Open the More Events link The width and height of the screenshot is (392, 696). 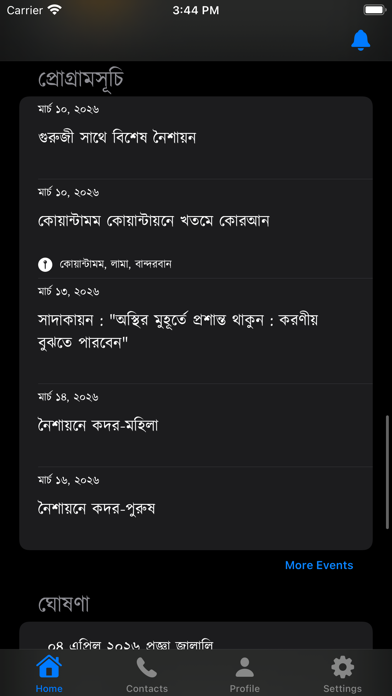coord(319,565)
